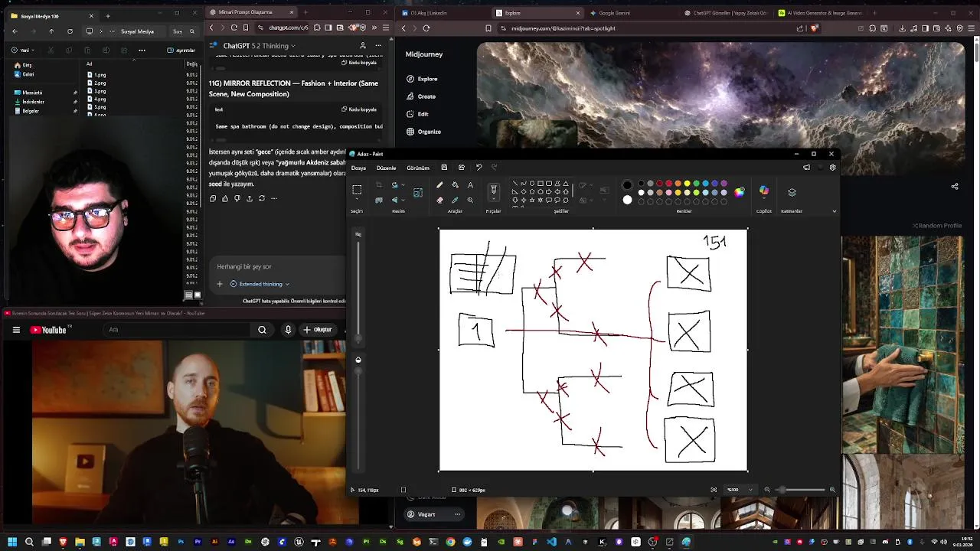Select the Fill bucket tool in Paint
The width and height of the screenshot is (980, 551).
pyautogui.click(x=455, y=185)
